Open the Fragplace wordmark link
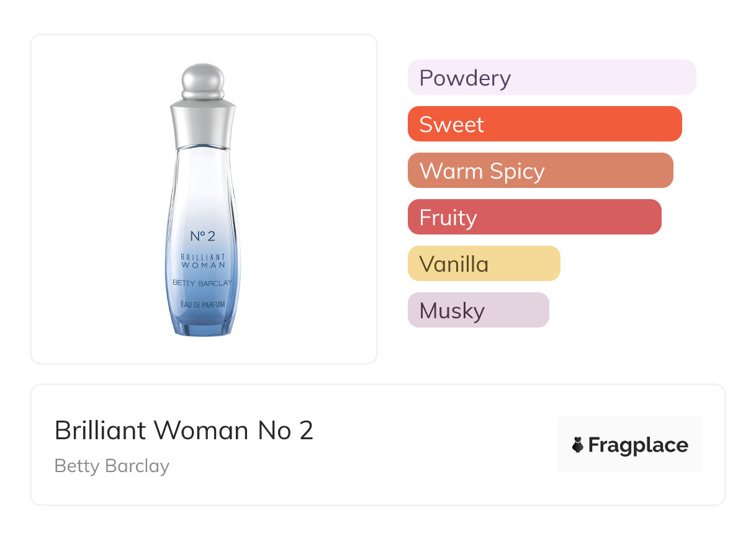Image resolution: width=756 pixels, height=536 pixels. pyautogui.click(x=638, y=445)
